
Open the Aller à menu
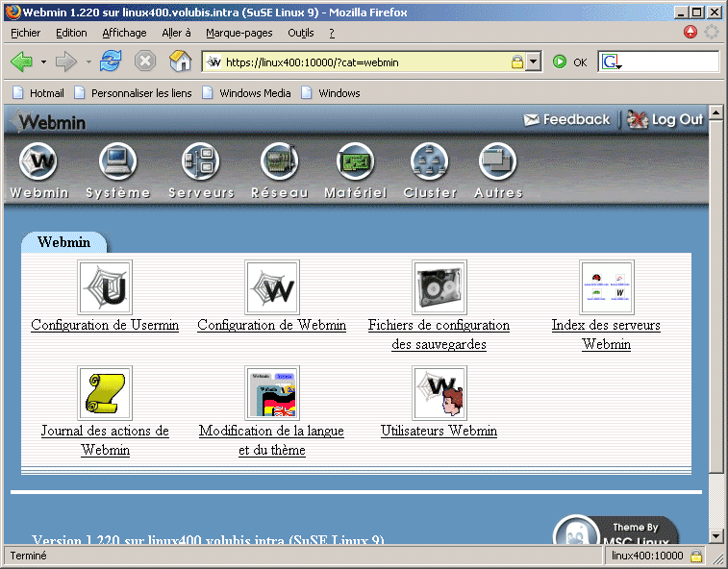(x=176, y=33)
